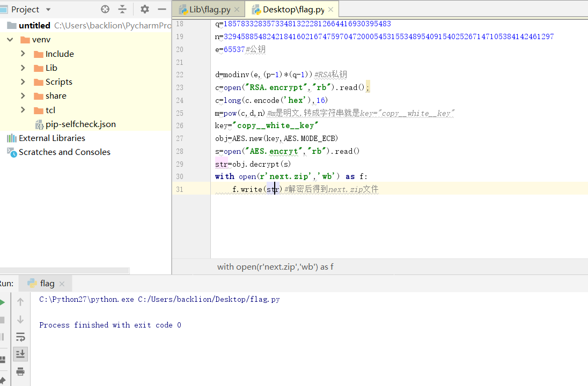Image resolution: width=588 pixels, height=386 pixels.
Task: Click the restore layout icon in Run panel
Action: 2,359
